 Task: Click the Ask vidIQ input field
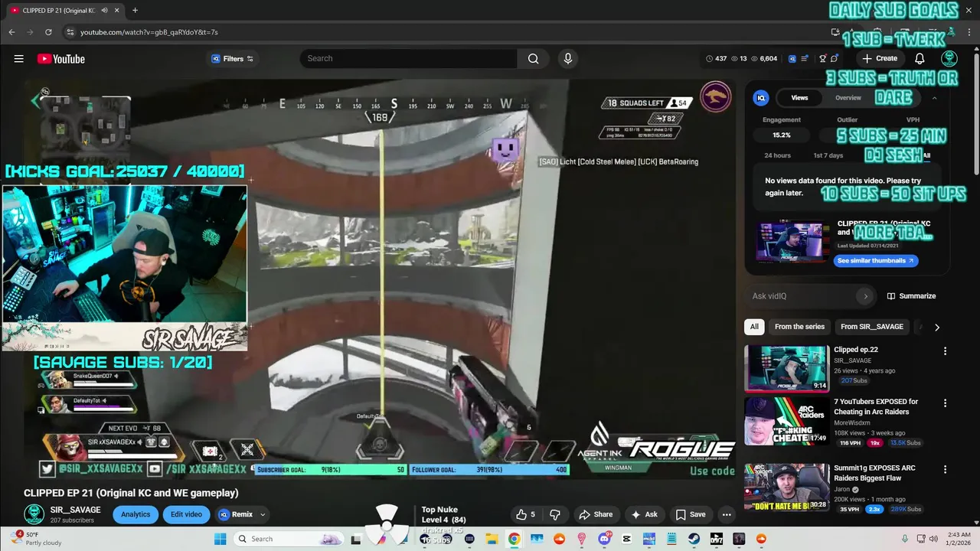point(802,296)
